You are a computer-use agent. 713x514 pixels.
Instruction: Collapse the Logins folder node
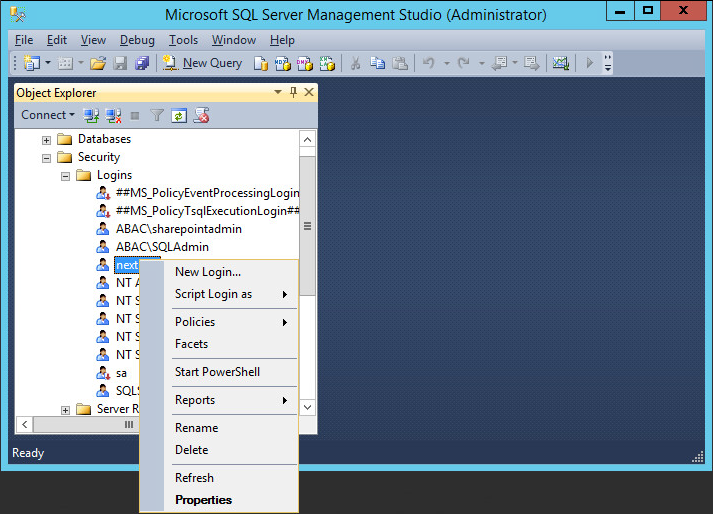pyautogui.click(x=65, y=175)
